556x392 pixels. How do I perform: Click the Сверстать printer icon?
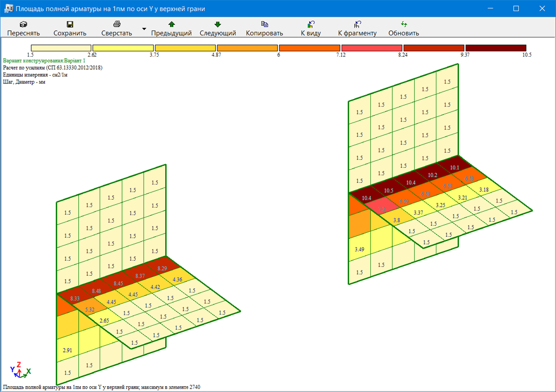coord(116,24)
